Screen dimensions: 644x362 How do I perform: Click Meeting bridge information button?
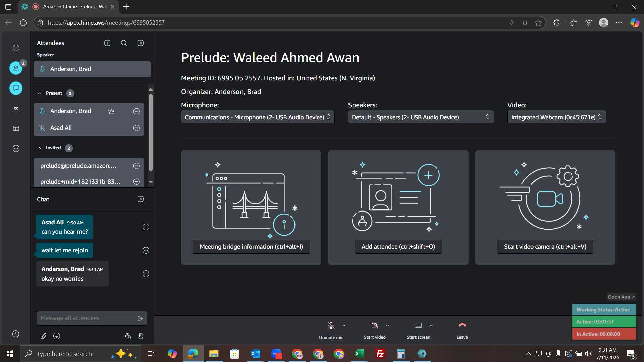251,247
